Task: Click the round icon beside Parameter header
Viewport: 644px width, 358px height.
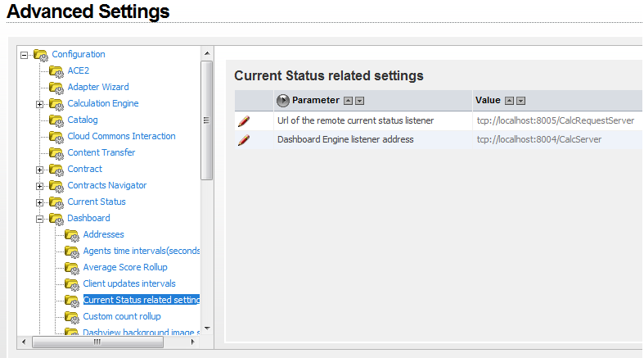Action: (283, 101)
